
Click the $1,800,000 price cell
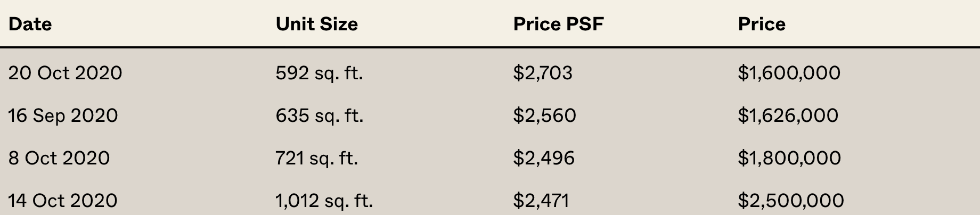click(789, 158)
